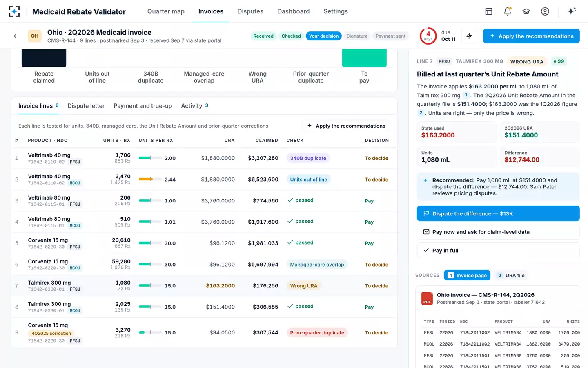Viewport: 588px width, 368px height.
Task: Click source reference marker 1 in explanation
Action: (466, 95)
